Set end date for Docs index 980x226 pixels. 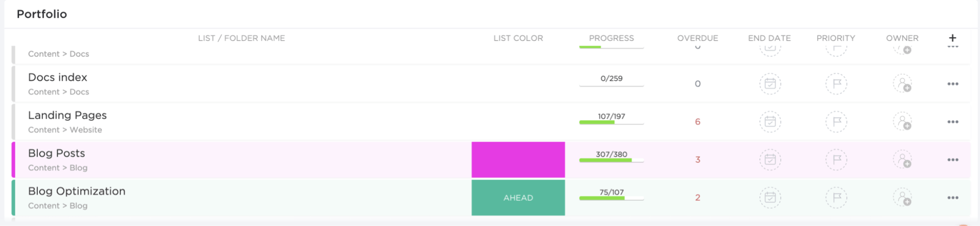[x=770, y=84]
